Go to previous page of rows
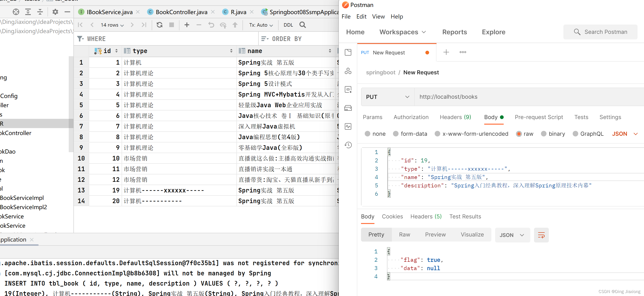The width and height of the screenshot is (644, 296). click(x=92, y=25)
